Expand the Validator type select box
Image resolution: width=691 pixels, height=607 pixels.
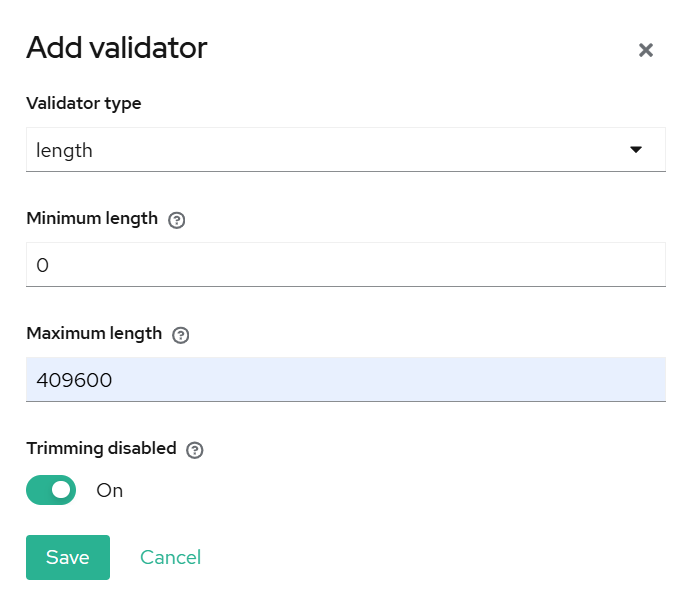pyautogui.click(x=345, y=150)
